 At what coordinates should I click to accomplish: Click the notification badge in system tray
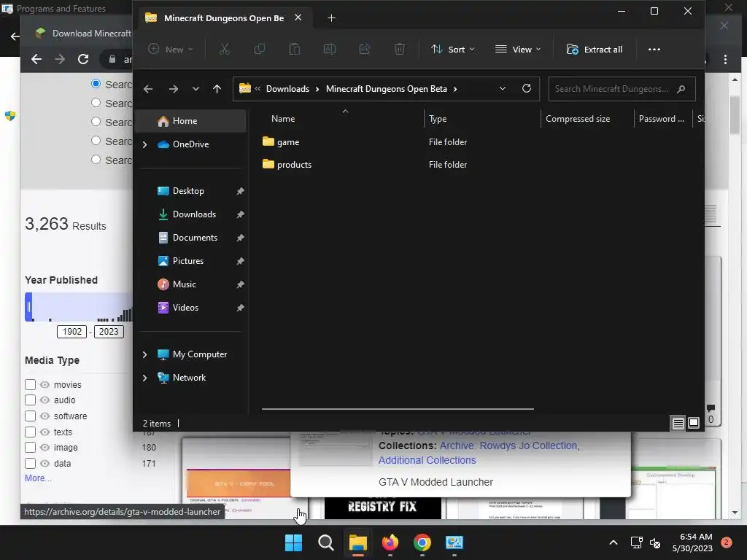click(x=726, y=542)
